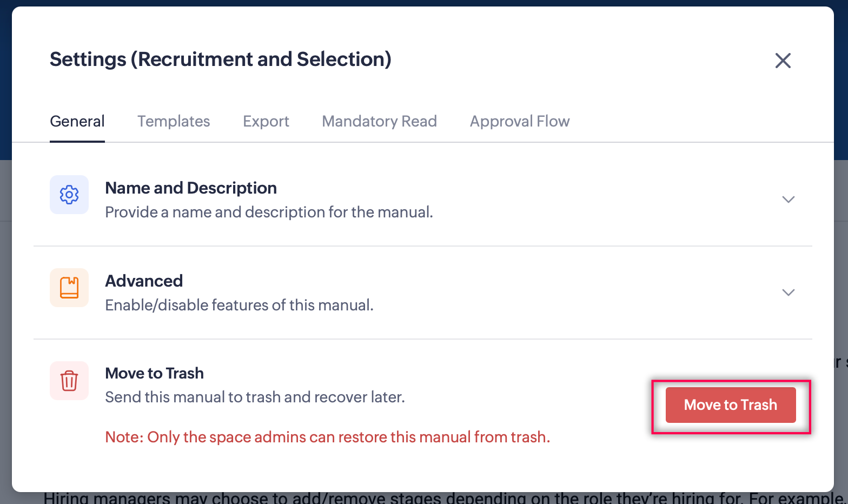This screenshot has height=504, width=848.
Task: Open the Export tab
Action: (x=266, y=121)
